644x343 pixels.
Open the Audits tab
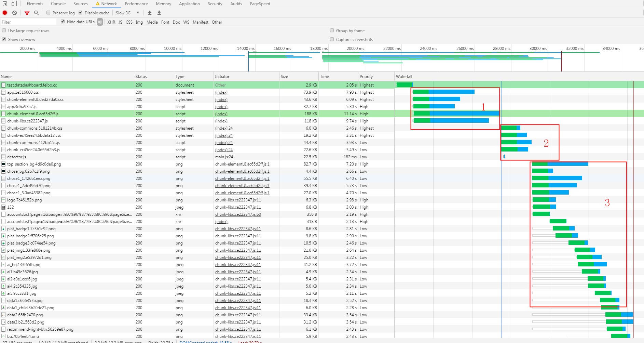point(236,4)
